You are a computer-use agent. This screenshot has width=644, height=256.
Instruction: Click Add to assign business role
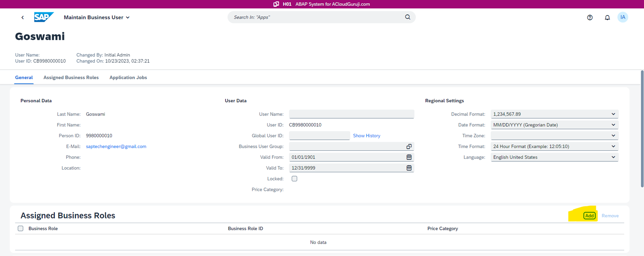589,216
